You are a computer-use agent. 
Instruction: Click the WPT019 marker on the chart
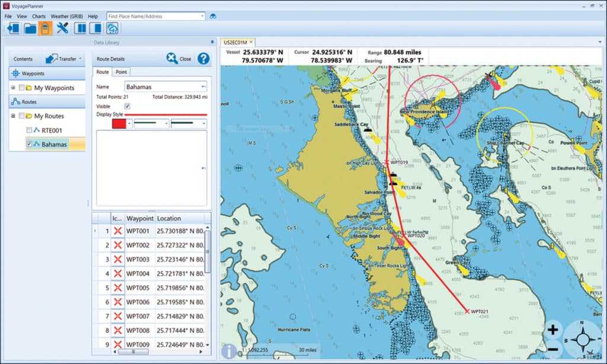386,162
